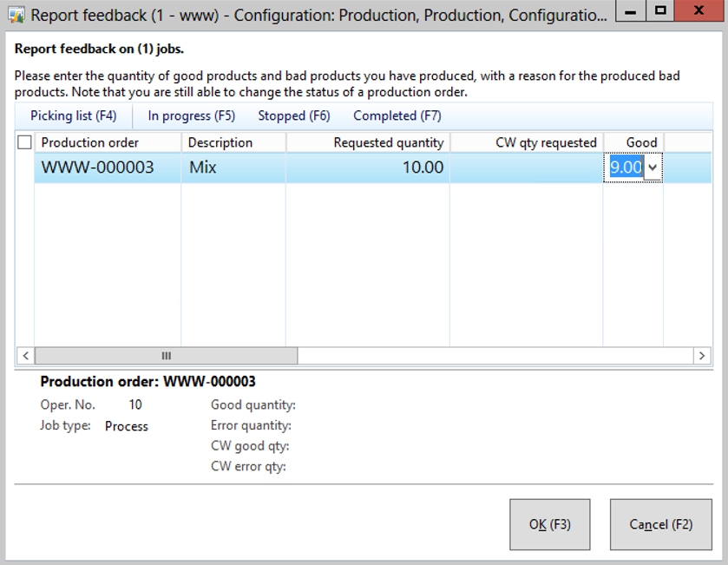Click right arrow of horizontal scrollbar
Viewport: 728px width, 565px height.
tap(702, 356)
